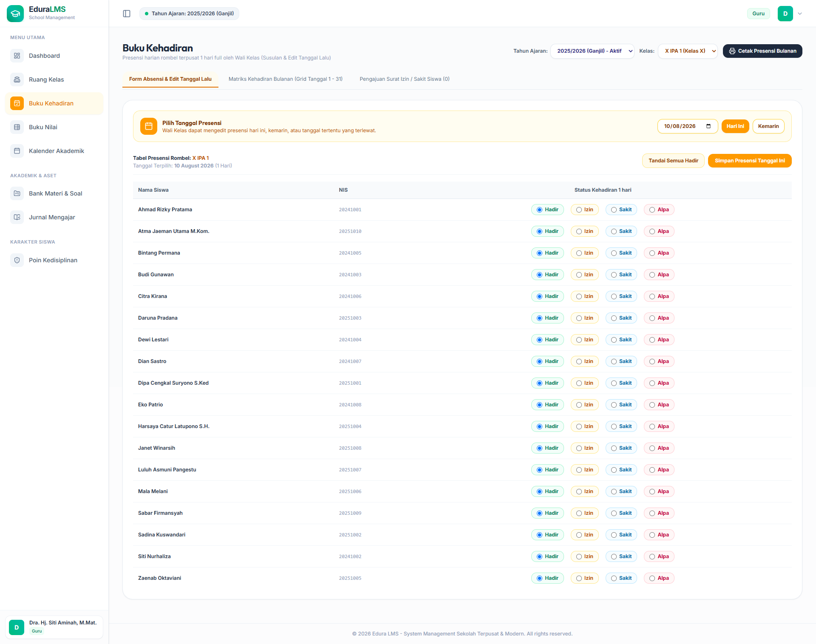Open Bank Materi & Soal folder icon
Viewport: 816px width, 644px height.
(17, 193)
